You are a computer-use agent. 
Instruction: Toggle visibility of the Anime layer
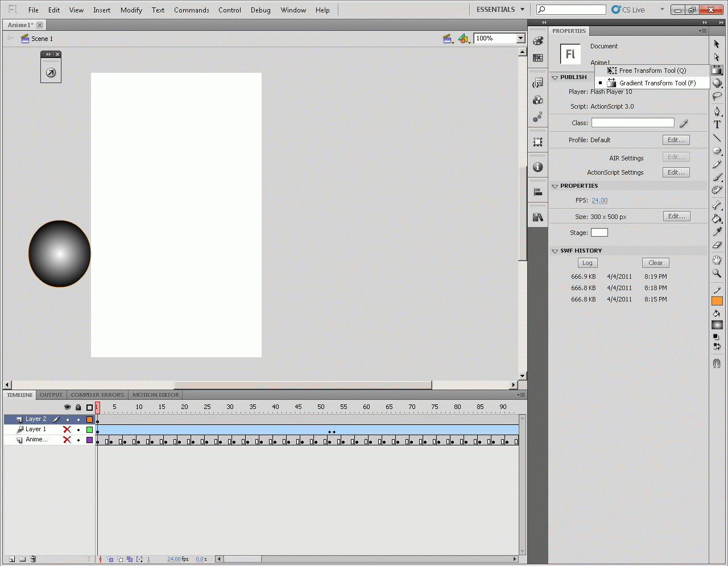pos(67,440)
